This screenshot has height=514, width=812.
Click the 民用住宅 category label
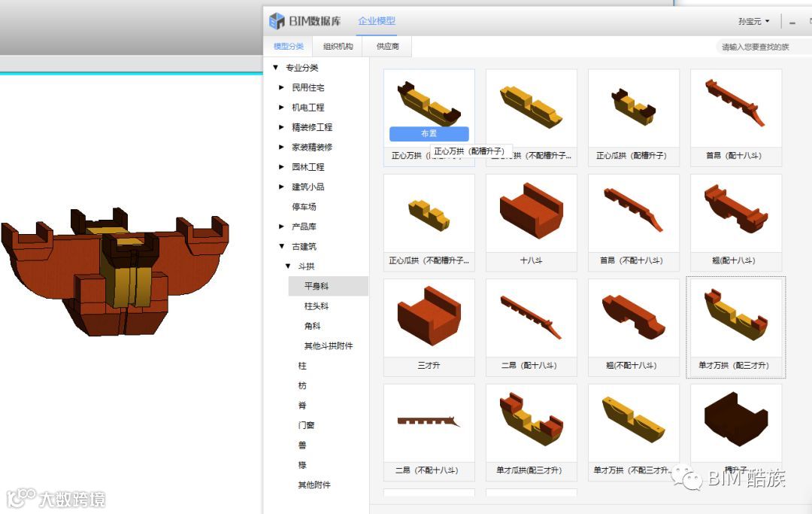click(308, 87)
